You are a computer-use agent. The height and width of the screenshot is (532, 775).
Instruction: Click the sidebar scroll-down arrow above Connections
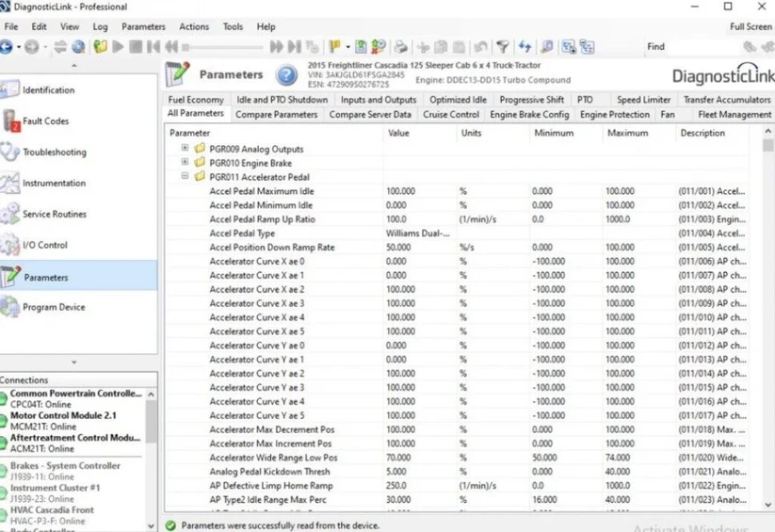click(x=74, y=363)
